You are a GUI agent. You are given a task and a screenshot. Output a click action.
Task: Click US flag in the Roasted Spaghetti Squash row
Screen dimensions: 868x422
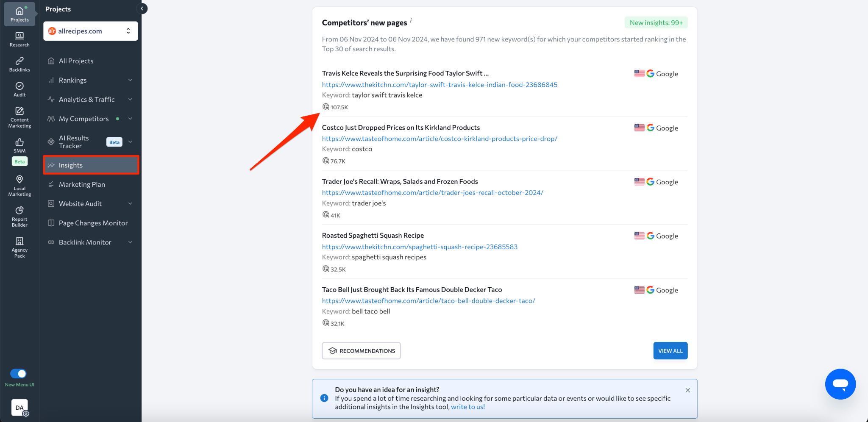[x=639, y=236]
